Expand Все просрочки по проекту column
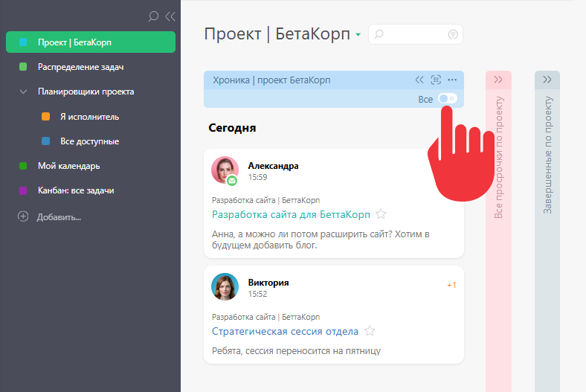Viewport: 586px width, 392px height. pos(498,80)
